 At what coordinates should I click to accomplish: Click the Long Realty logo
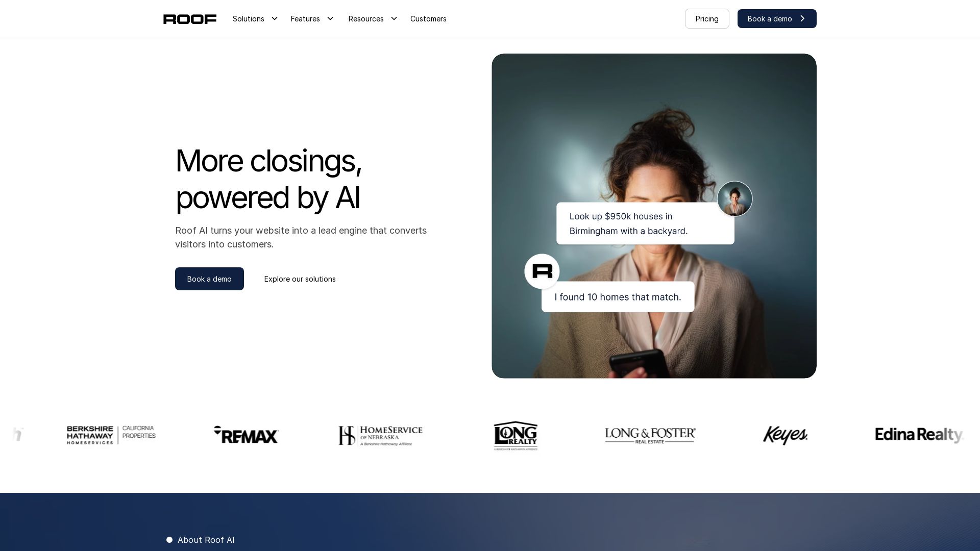coord(516,435)
